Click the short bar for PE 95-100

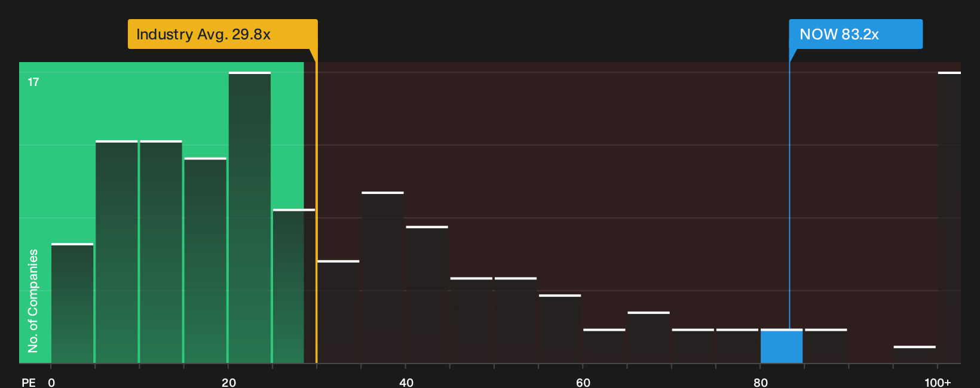(915, 355)
